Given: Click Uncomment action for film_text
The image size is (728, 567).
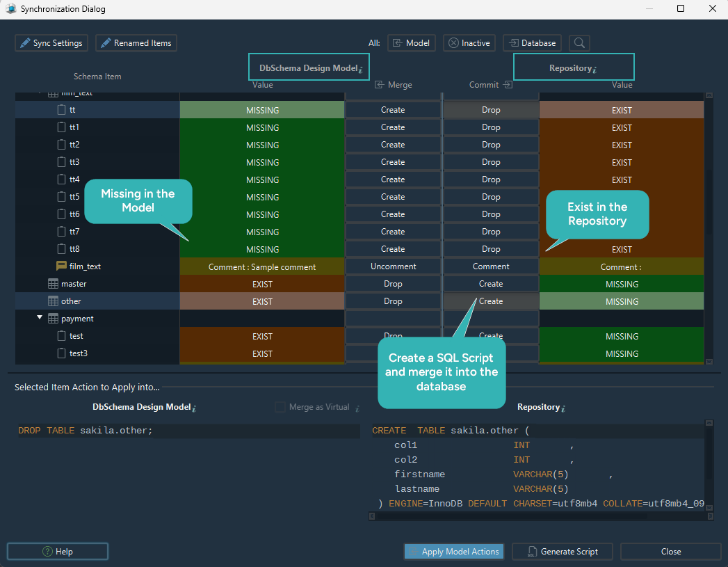Looking at the screenshot, I should 393,266.
